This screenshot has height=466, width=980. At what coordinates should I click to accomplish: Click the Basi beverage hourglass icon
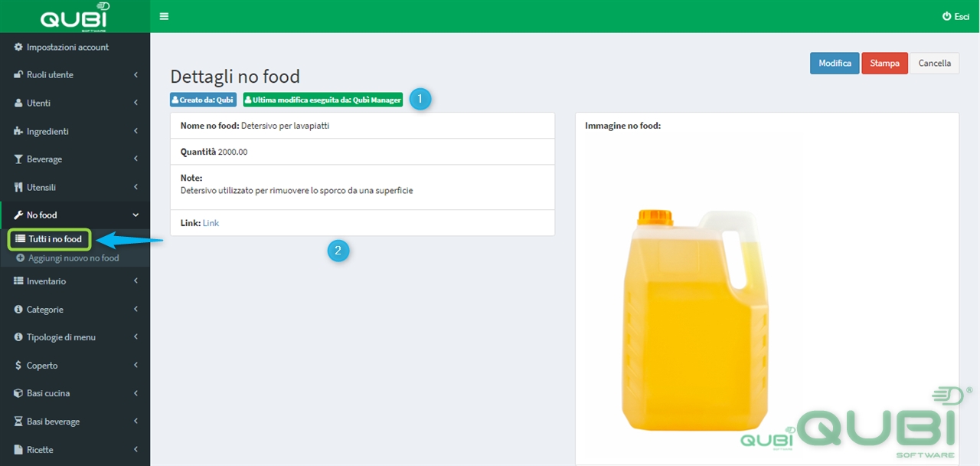[x=18, y=422]
